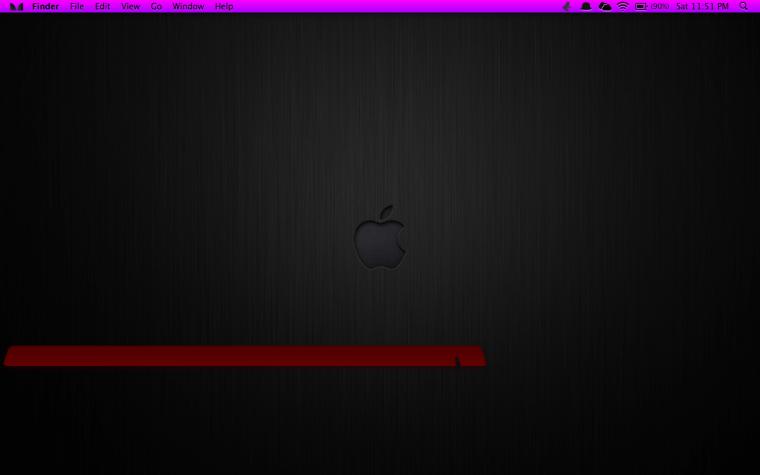Click the battery status icon
Image resolution: width=760 pixels, height=475 pixels.
pos(641,6)
